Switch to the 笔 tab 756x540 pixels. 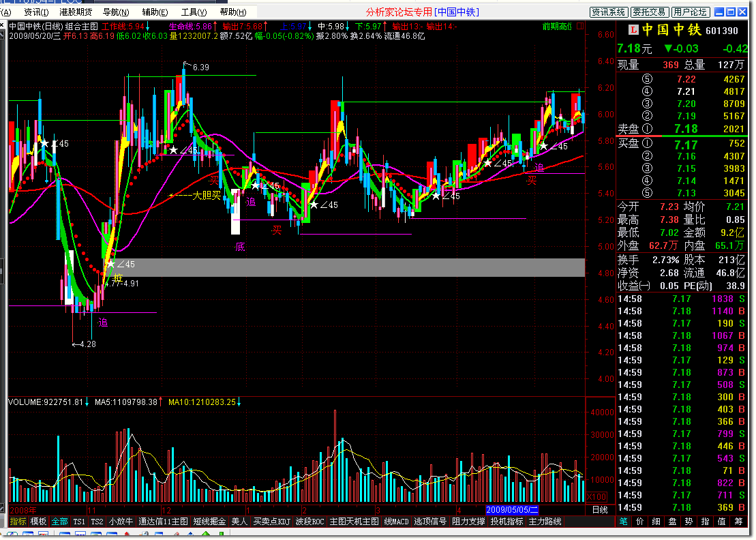(624, 522)
